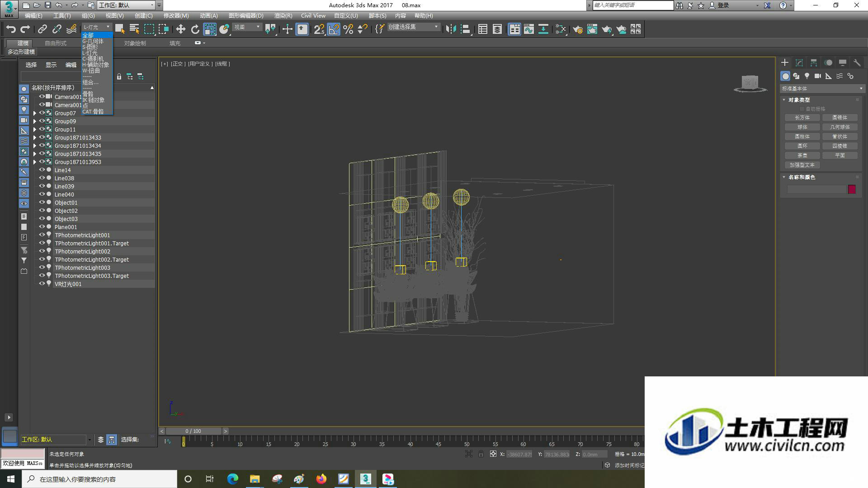Create a 长方体 box primitive button

click(802, 117)
